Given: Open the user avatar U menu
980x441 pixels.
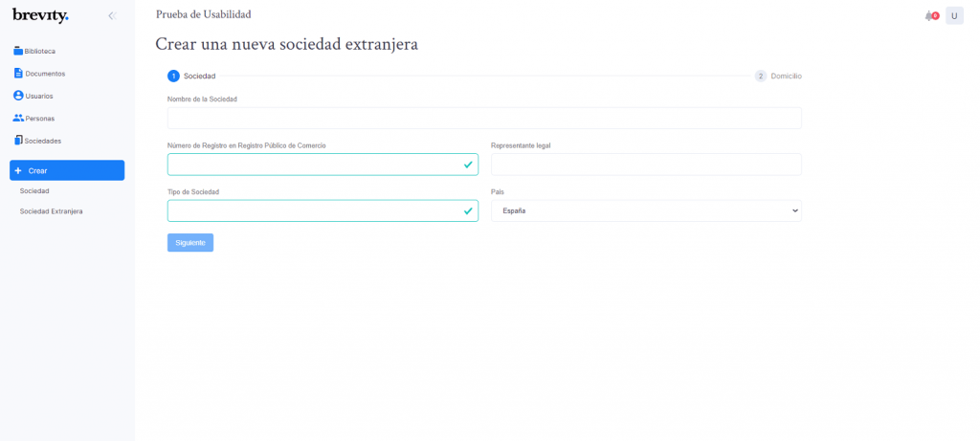Looking at the screenshot, I should (x=954, y=16).
